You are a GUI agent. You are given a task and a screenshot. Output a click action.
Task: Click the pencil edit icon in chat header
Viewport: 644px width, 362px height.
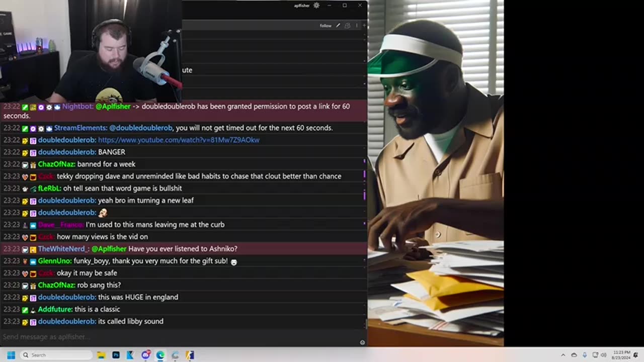[x=338, y=26]
